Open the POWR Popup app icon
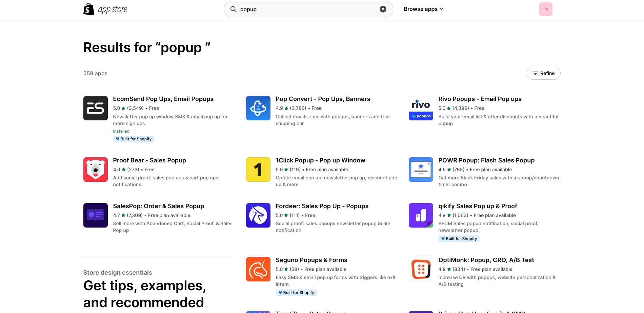The height and width of the screenshot is (313, 644). [x=421, y=170]
